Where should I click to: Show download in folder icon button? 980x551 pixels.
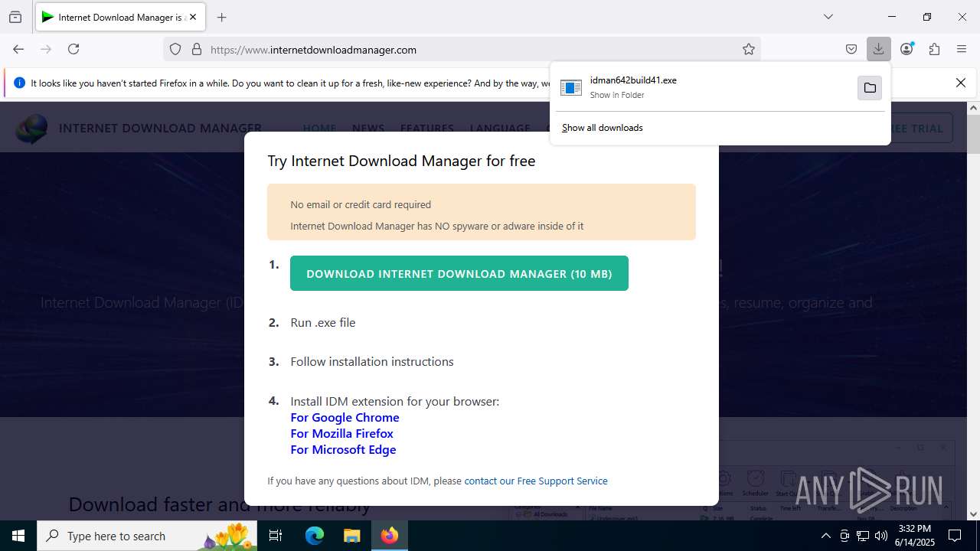point(870,88)
